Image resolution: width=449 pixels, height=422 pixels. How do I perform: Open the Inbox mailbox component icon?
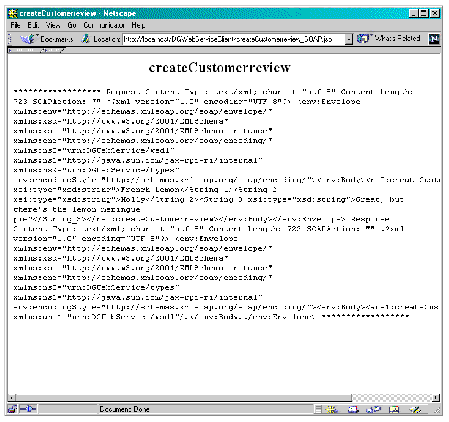tap(353, 409)
